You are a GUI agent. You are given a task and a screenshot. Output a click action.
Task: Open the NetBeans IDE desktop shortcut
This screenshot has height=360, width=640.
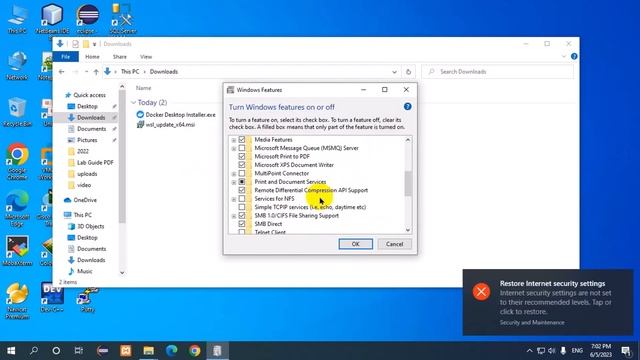(52, 18)
